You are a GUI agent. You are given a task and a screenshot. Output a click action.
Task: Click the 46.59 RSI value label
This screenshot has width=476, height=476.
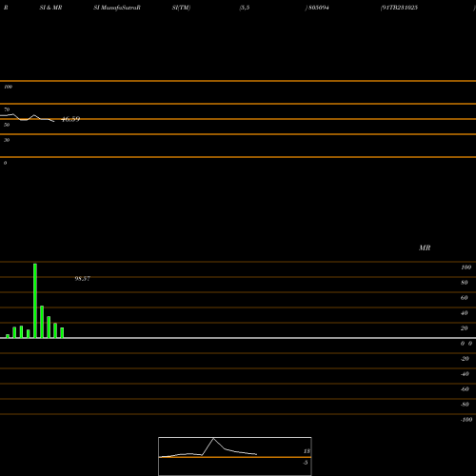(70, 119)
